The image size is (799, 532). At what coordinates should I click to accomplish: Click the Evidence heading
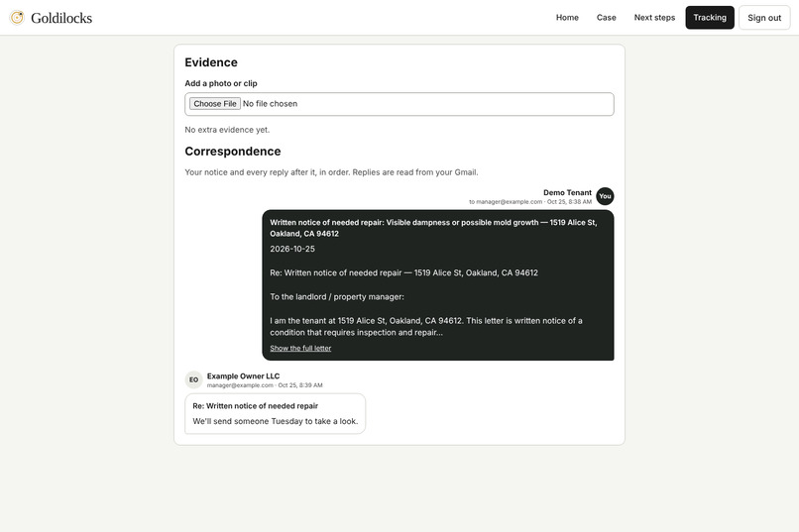click(211, 62)
